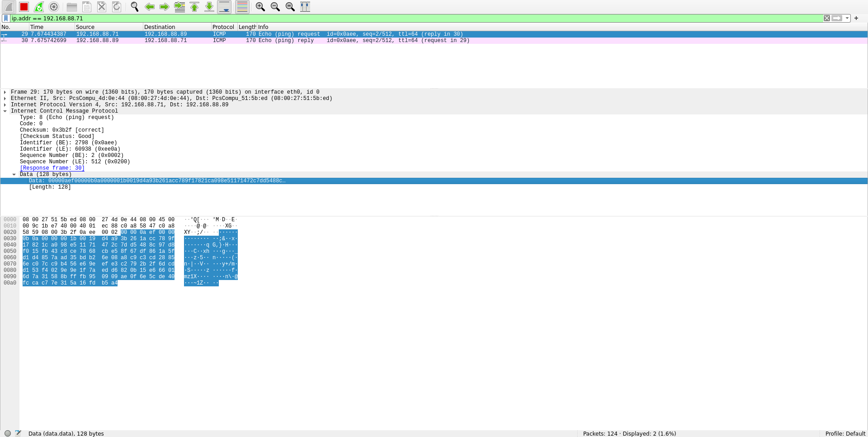Open capture file properties icon in status bar
This screenshot has height=437, width=868.
(x=18, y=433)
